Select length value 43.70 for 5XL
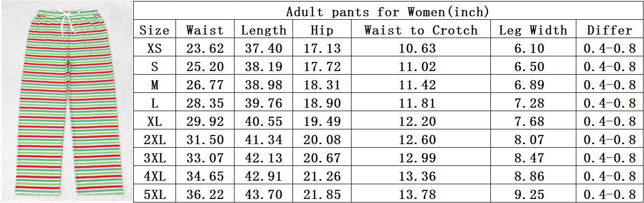 click(264, 195)
